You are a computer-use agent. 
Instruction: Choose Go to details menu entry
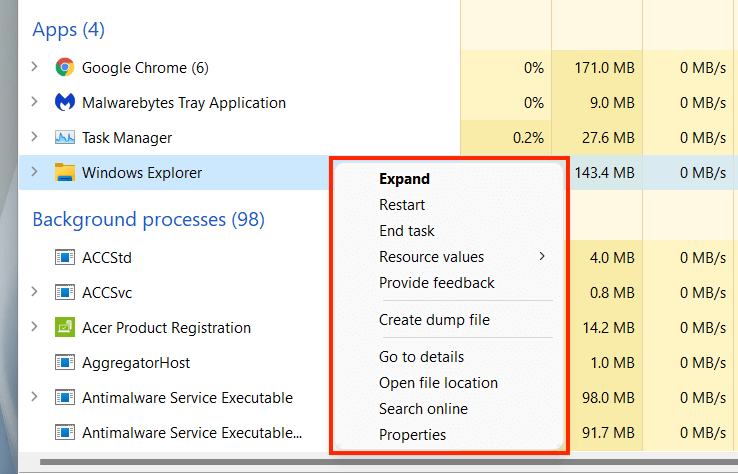click(421, 357)
